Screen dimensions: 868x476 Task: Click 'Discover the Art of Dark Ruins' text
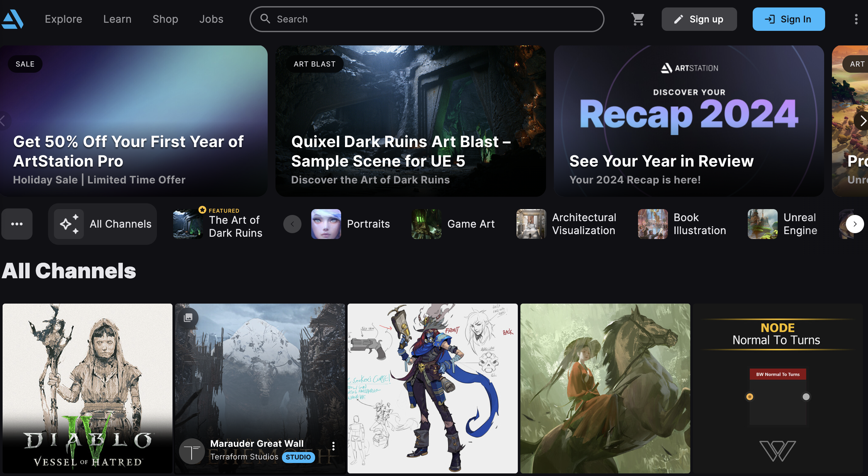tap(370, 180)
